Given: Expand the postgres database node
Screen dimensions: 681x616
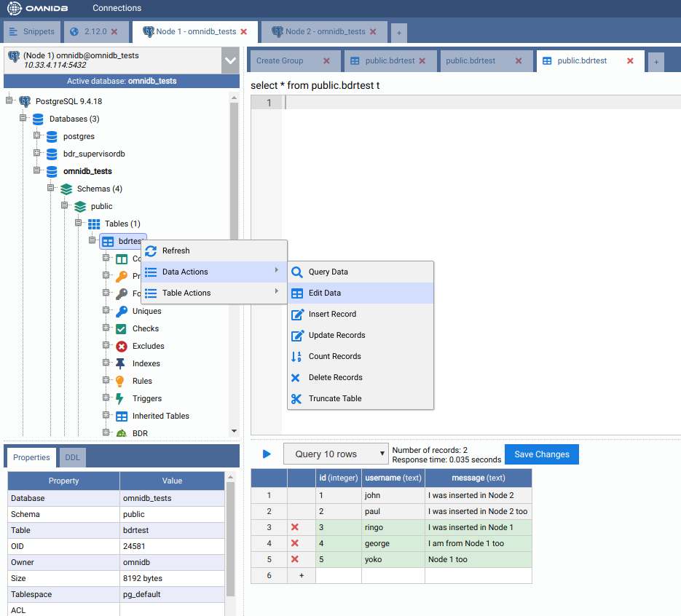Looking at the screenshot, I should [x=37, y=136].
